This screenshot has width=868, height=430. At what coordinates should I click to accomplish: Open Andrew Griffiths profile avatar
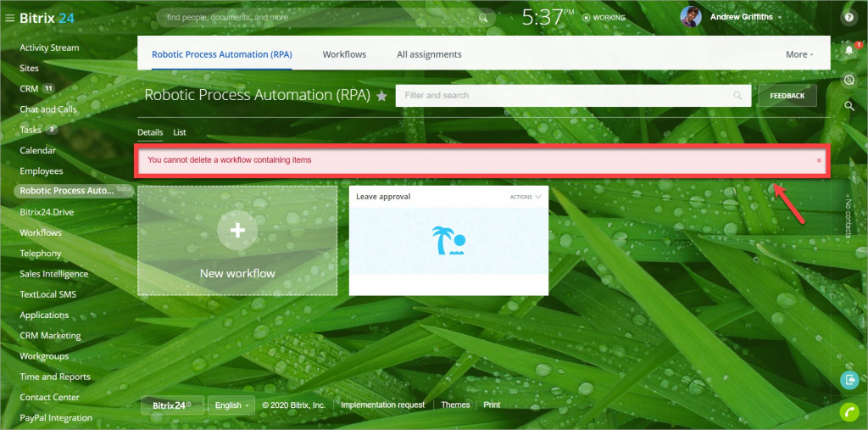point(691,17)
